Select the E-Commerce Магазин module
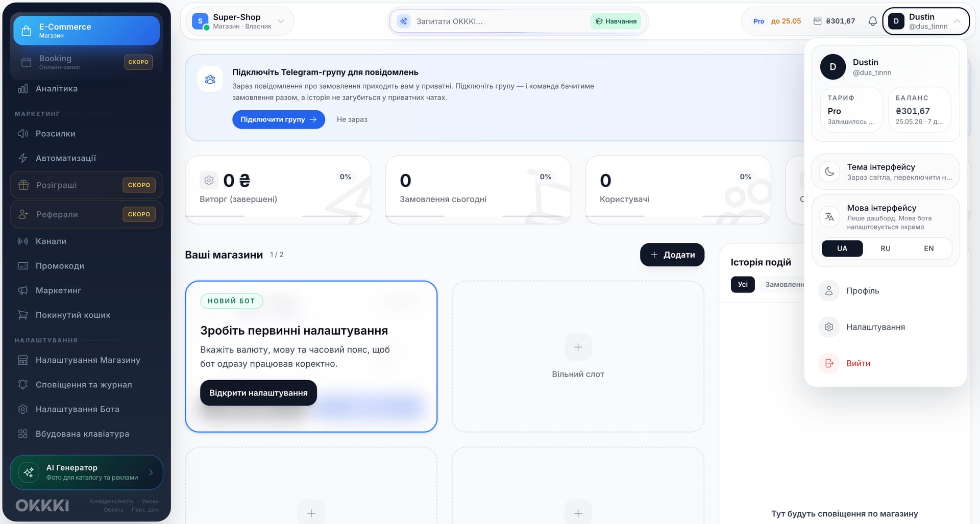Viewport: 980px width, 524px height. [x=86, y=31]
